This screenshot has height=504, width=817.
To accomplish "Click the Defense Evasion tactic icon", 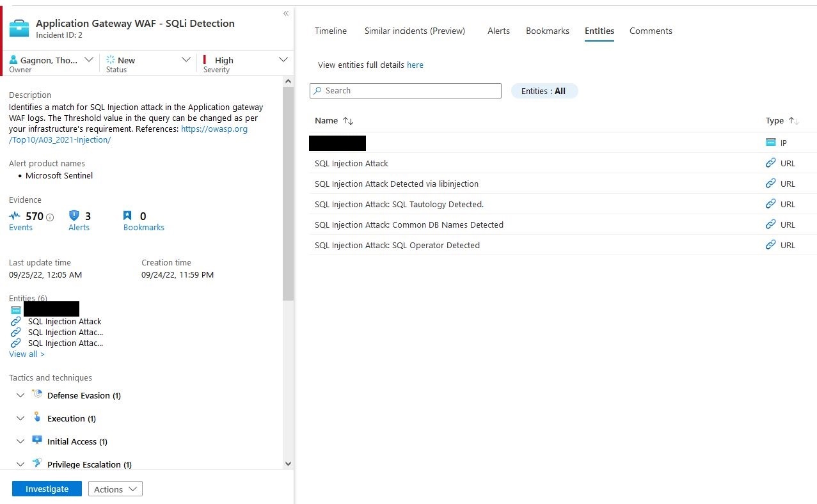I will (x=37, y=395).
